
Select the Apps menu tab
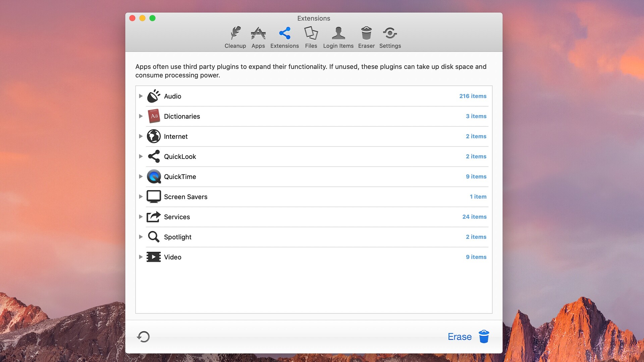[258, 38]
